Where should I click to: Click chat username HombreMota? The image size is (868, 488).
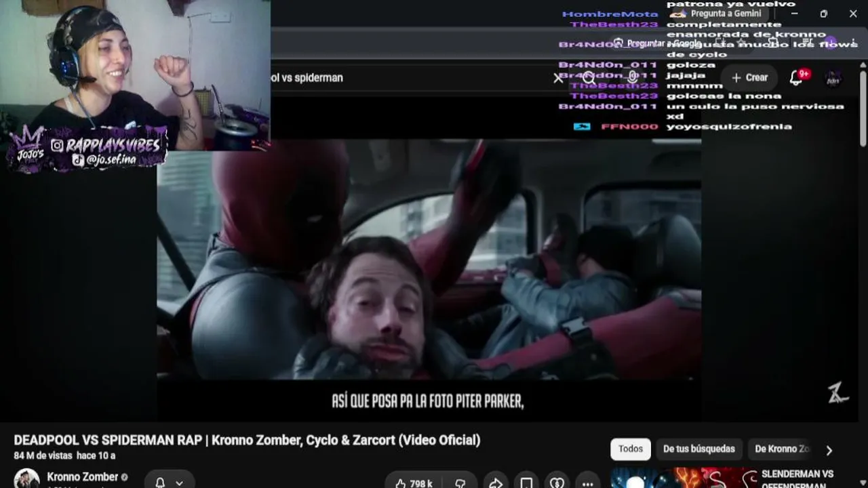(x=610, y=14)
